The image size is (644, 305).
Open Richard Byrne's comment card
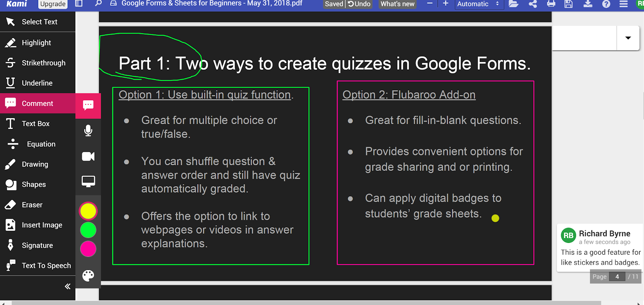pyautogui.click(x=600, y=248)
